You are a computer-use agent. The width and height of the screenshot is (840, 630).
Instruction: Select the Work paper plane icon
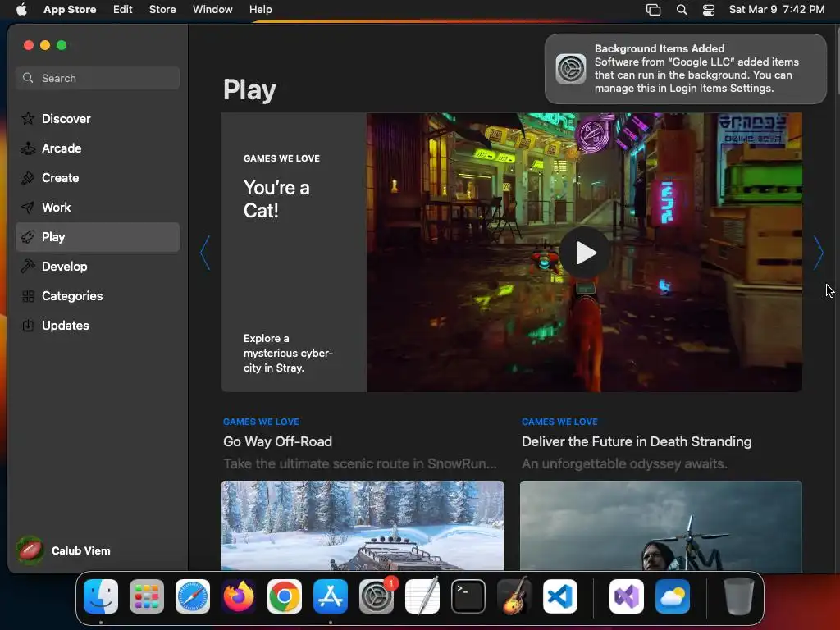point(28,207)
